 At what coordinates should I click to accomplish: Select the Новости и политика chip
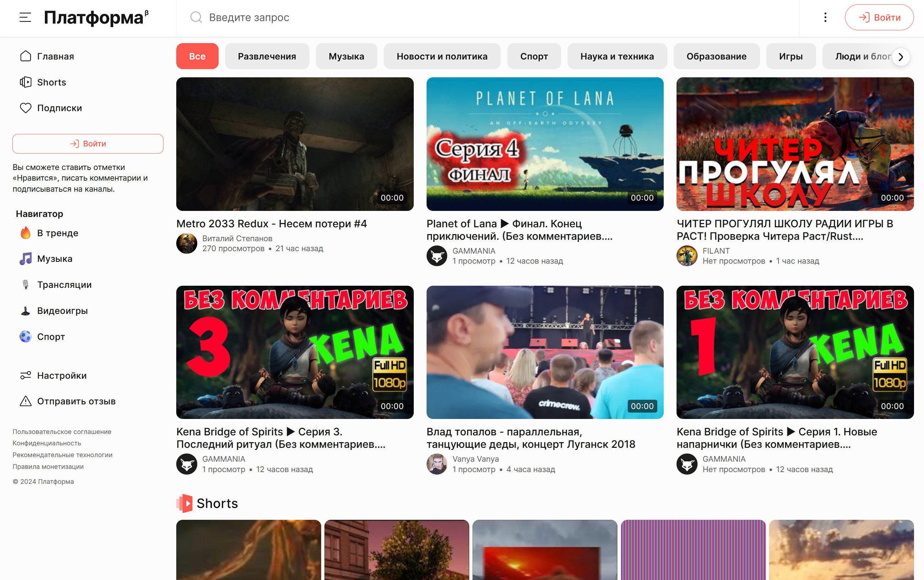442,56
